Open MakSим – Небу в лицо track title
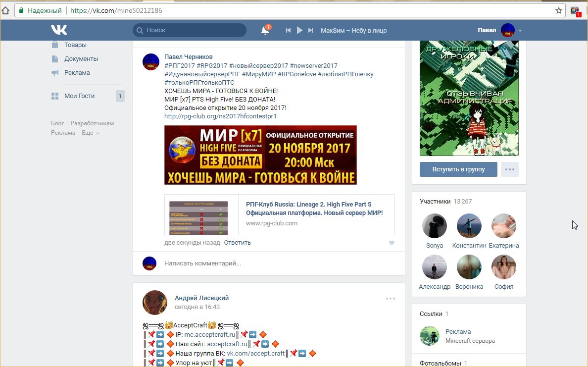Viewport: 588px width, 367px height. click(353, 30)
